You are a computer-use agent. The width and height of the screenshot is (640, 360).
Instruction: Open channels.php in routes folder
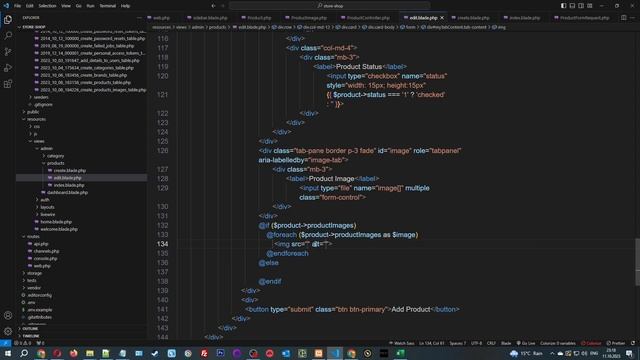(x=46, y=251)
